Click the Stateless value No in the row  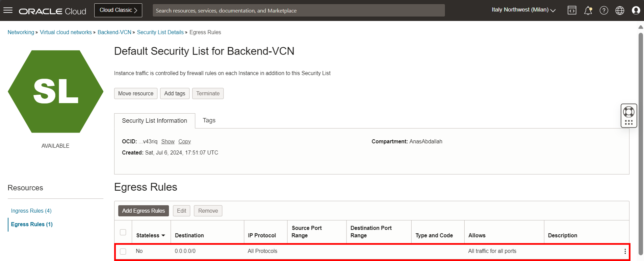click(139, 251)
